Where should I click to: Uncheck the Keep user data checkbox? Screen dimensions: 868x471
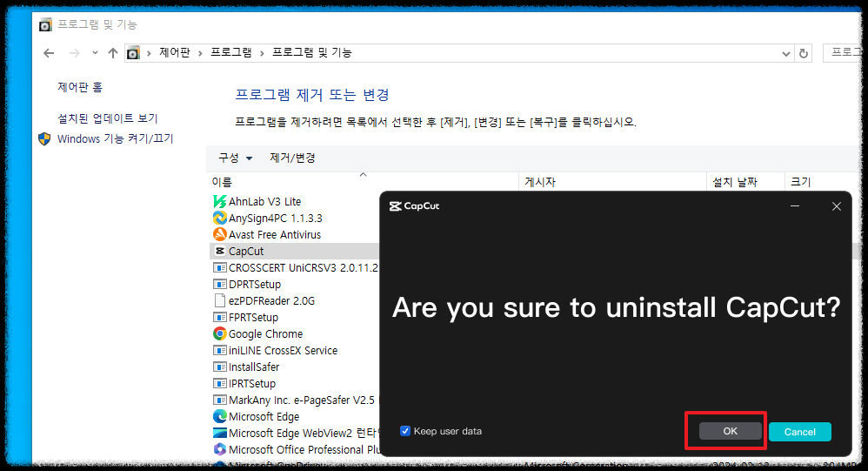(x=405, y=431)
